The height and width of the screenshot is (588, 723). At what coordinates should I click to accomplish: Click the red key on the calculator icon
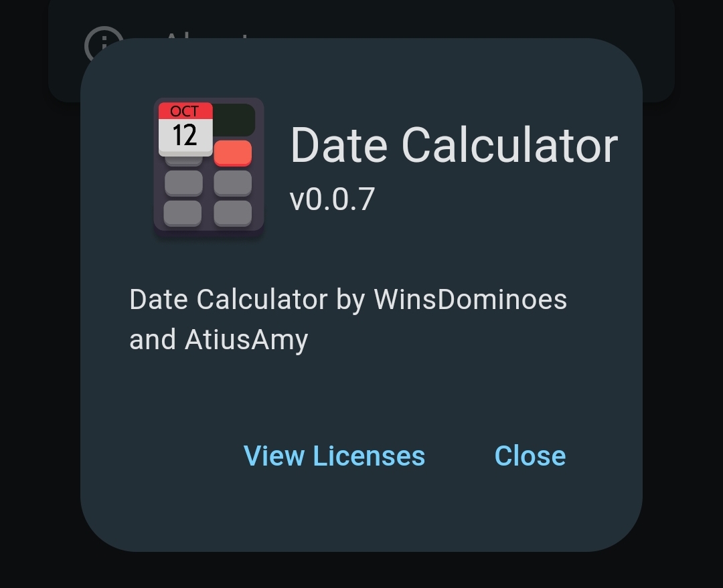(x=233, y=153)
